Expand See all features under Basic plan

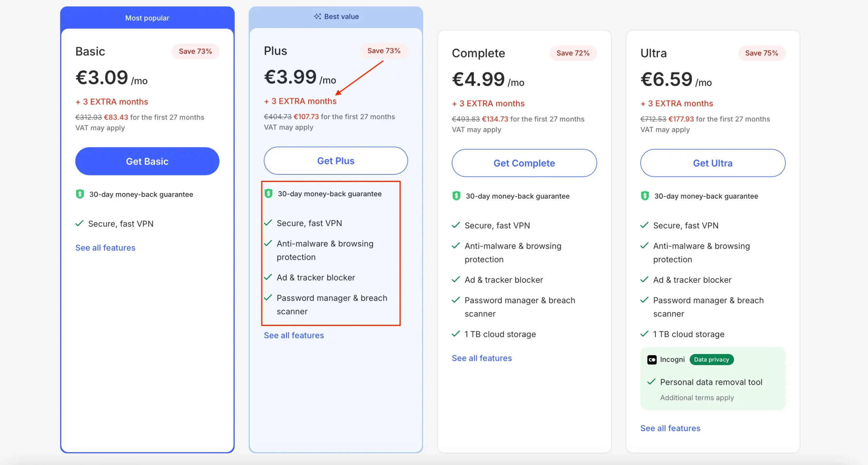pos(105,248)
